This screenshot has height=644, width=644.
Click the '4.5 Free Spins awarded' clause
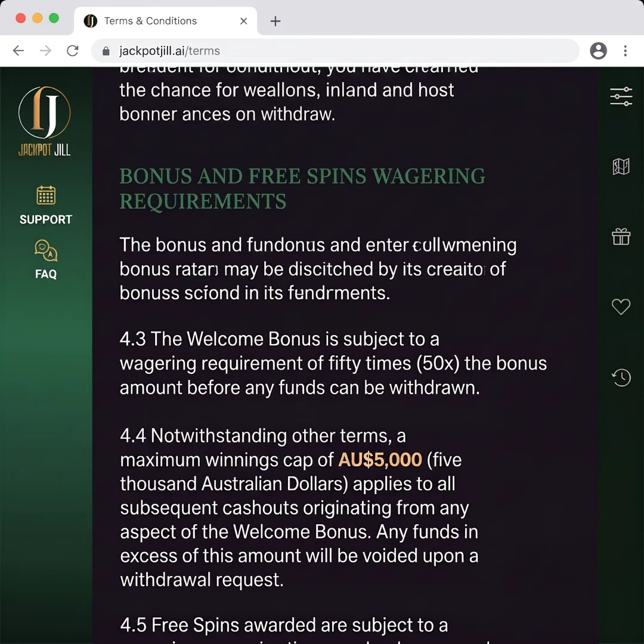coord(284,625)
